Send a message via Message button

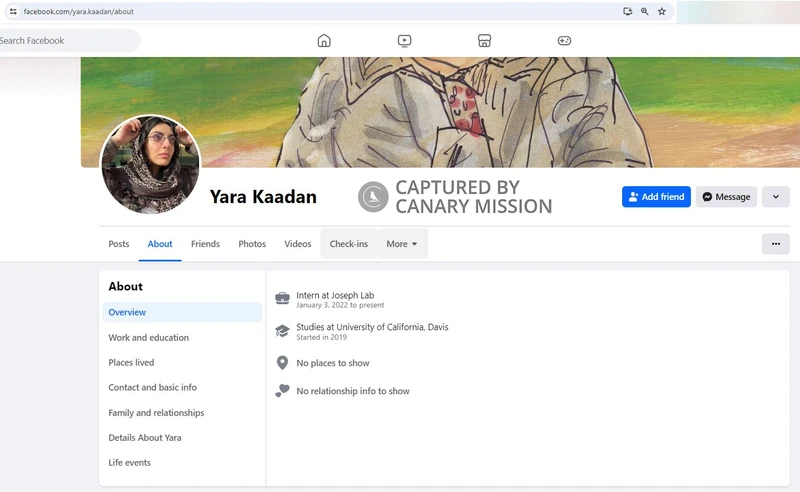[x=726, y=196]
